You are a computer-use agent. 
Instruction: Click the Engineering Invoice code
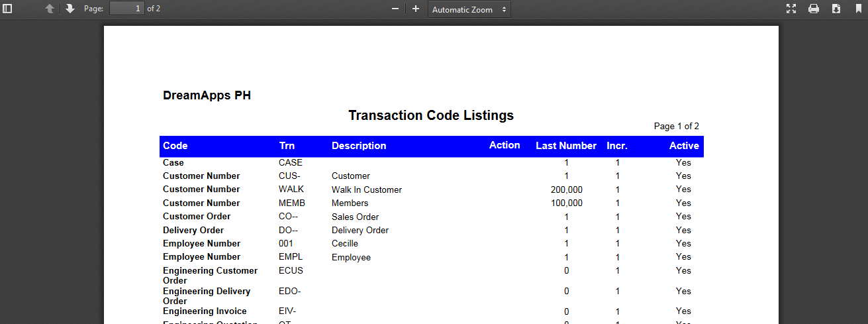[x=205, y=311]
